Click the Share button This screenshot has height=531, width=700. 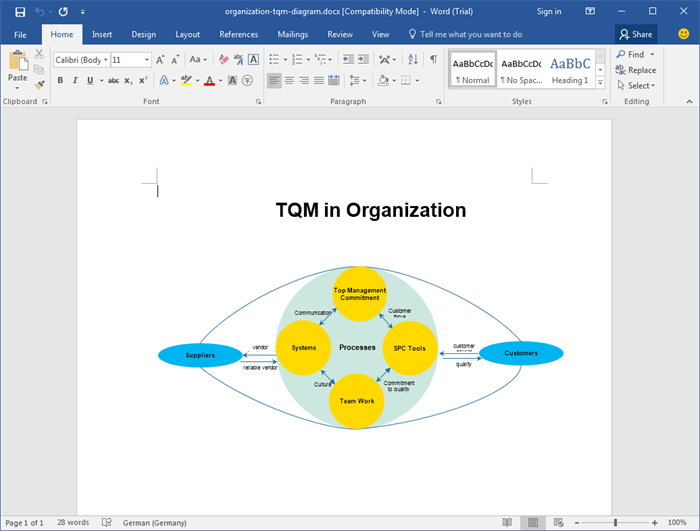(636, 34)
